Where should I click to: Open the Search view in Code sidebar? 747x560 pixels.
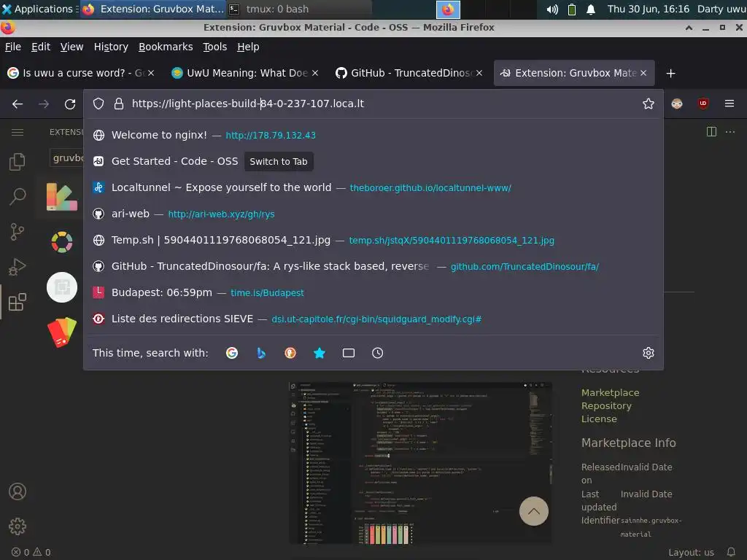18,196
